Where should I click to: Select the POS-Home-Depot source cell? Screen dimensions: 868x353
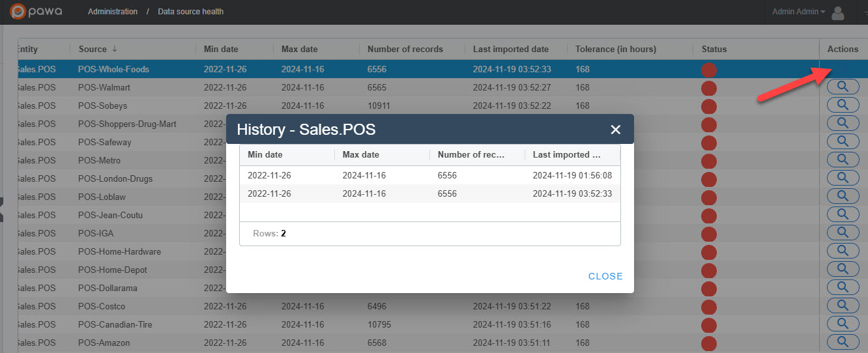(113, 270)
